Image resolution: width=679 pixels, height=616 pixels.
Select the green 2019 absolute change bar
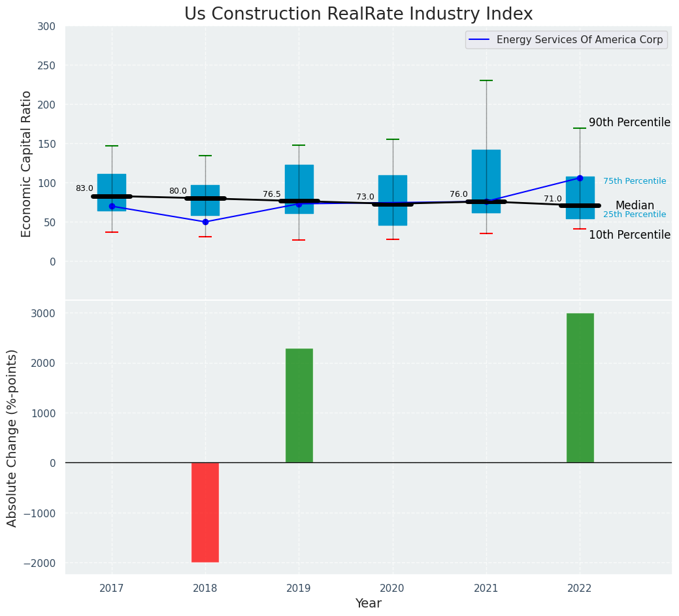(x=299, y=405)
